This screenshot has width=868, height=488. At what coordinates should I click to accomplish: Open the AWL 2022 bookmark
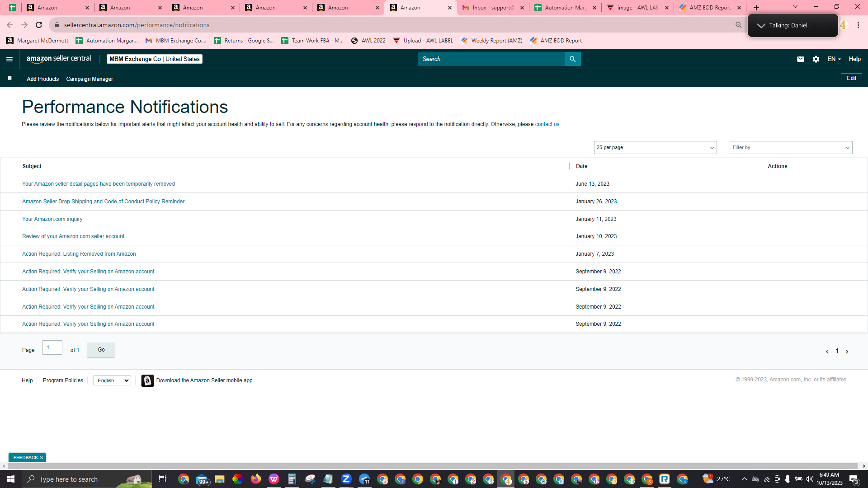coord(368,41)
